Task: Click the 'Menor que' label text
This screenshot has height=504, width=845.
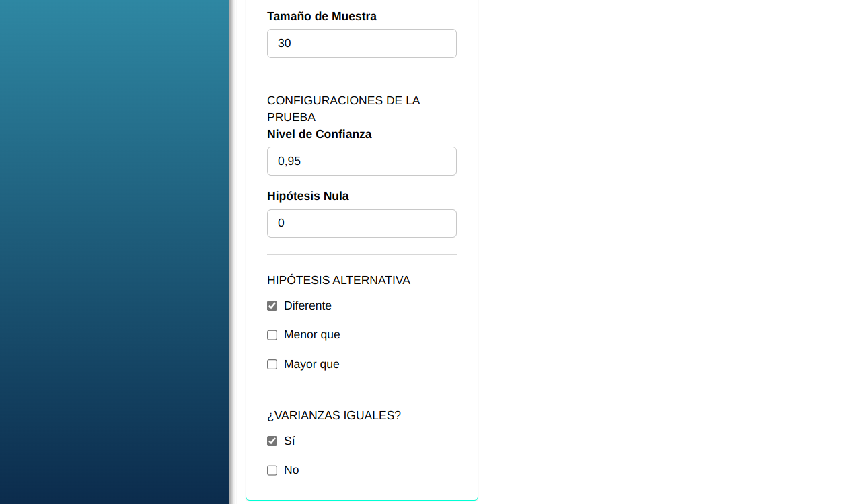Action: (x=311, y=334)
